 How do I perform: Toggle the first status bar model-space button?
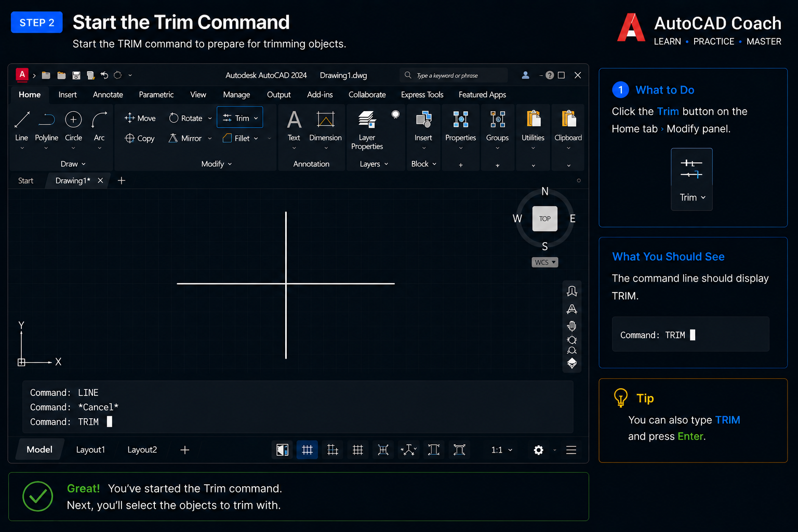coord(282,450)
